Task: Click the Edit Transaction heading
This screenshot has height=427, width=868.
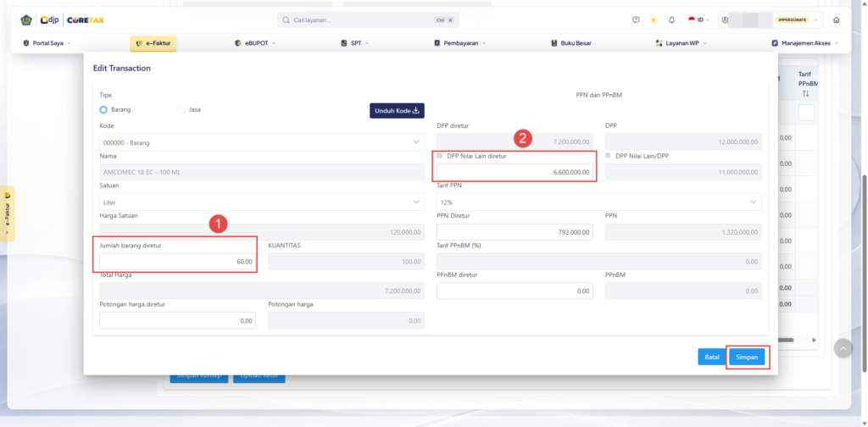Action: point(122,68)
